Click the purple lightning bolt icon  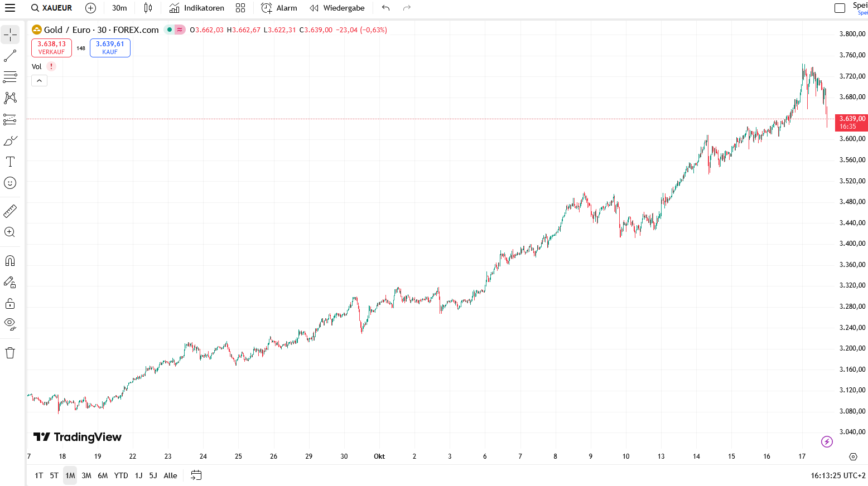(x=827, y=441)
